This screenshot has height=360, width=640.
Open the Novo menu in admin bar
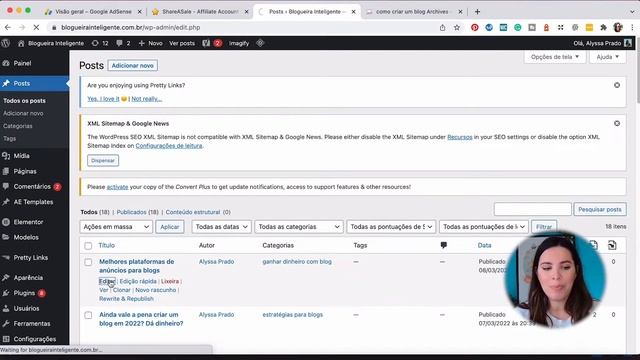pyautogui.click(x=150, y=43)
